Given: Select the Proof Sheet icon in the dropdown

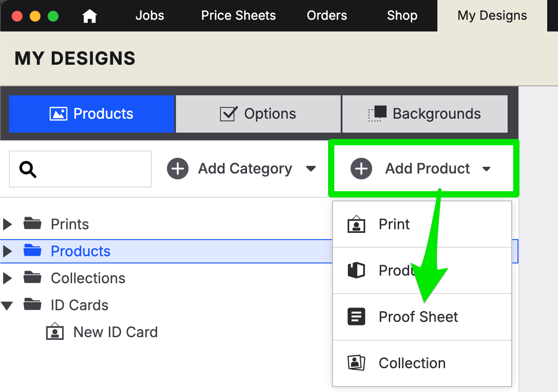Looking at the screenshot, I should [356, 317].
